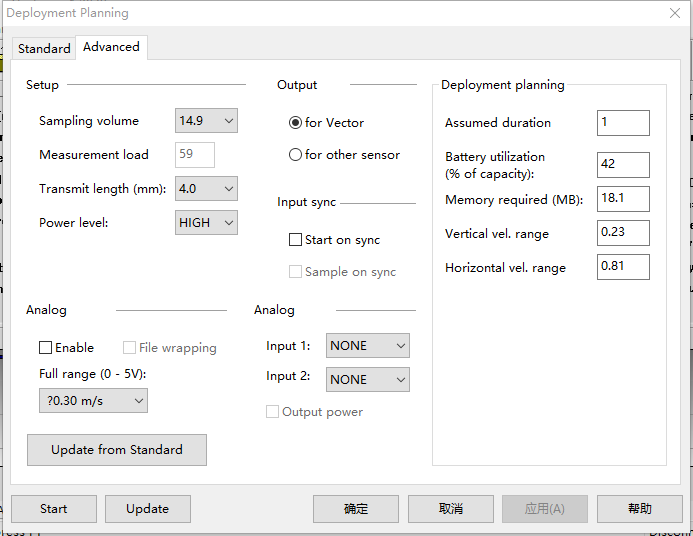
Task: Select the Advanced tab
Action: 111,47
